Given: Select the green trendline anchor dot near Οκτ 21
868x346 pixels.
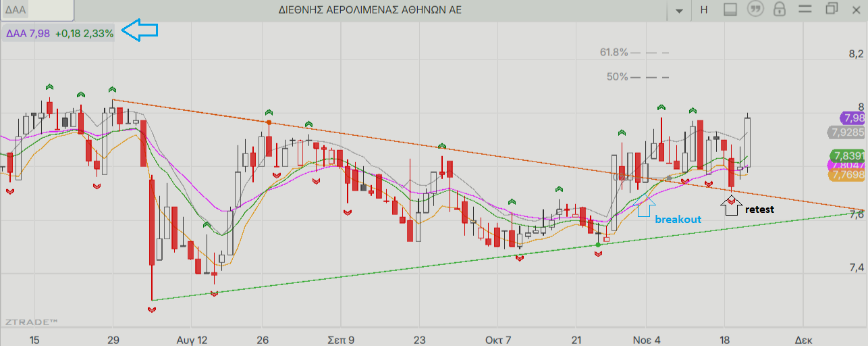Looking at the screenshot, I should click(598, 244).
